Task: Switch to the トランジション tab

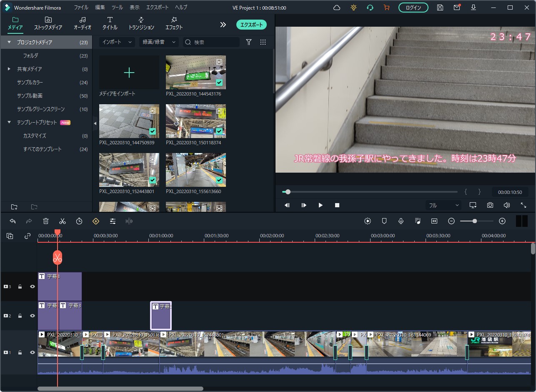Action: coord(141,23)
